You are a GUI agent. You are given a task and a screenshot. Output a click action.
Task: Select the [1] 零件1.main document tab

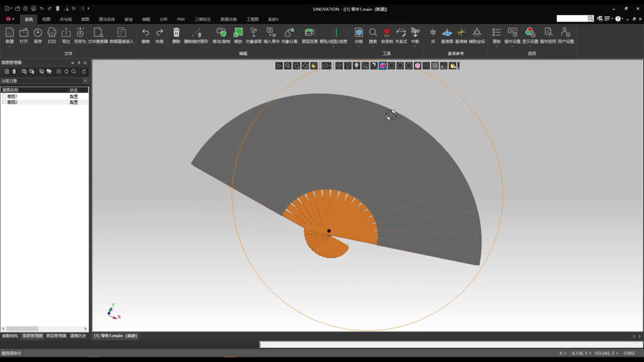(x=115, y=336)
